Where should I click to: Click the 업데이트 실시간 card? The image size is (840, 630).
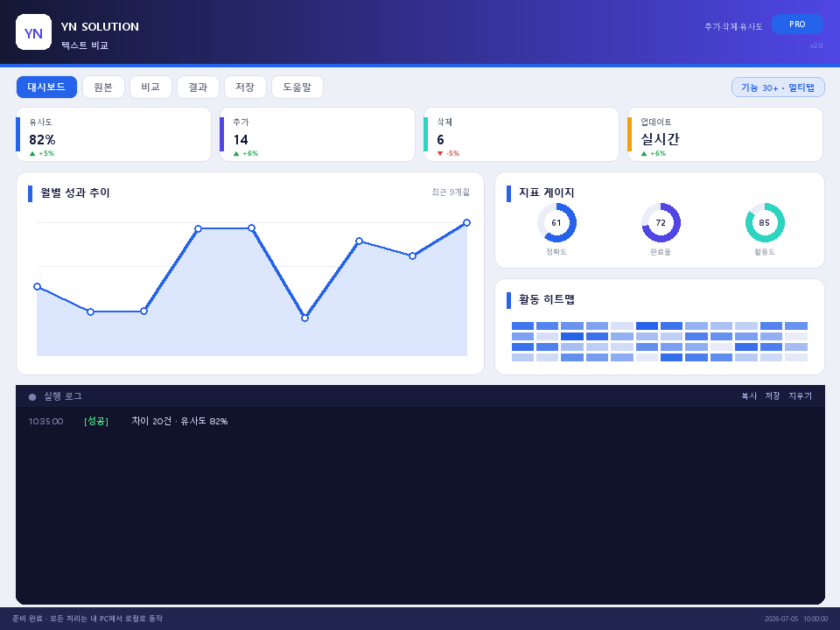pyautogui.click(x=724, y=135)
